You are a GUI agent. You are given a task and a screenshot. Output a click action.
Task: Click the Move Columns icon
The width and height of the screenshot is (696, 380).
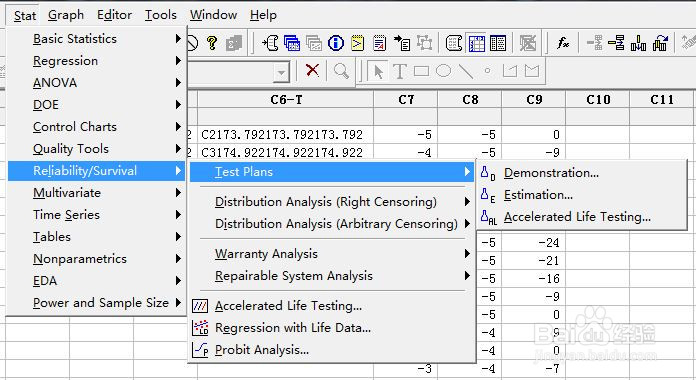[x=660, y=43]
